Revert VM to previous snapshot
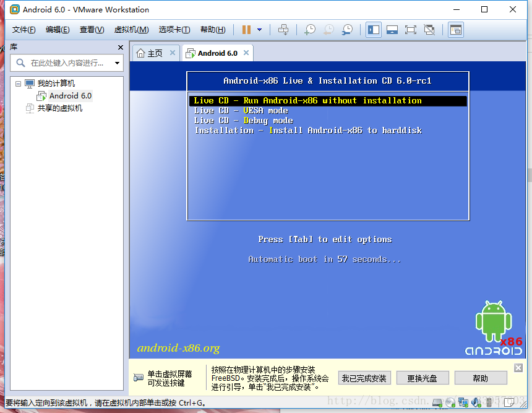532x413 pixels. coord(328,30)
